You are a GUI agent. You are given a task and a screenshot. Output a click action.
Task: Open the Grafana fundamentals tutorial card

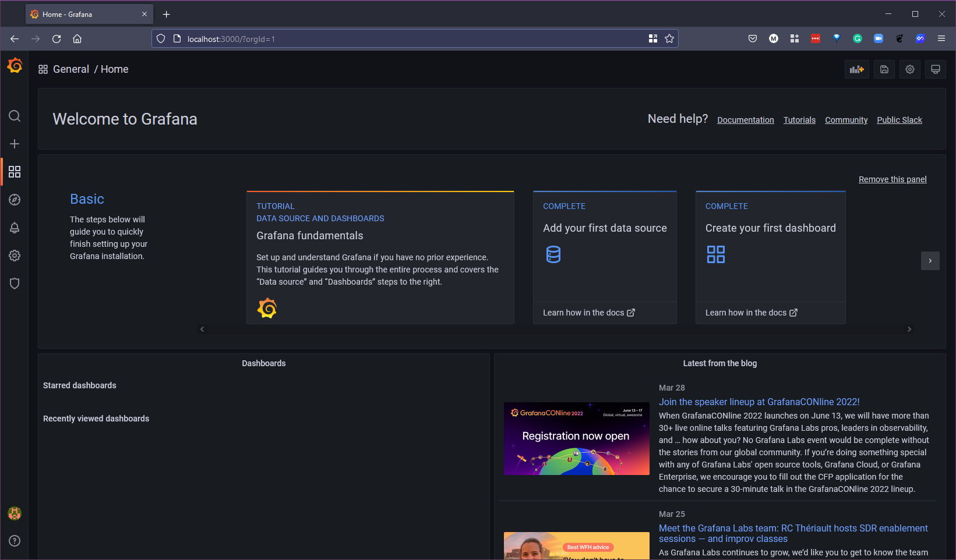[380, 257]
